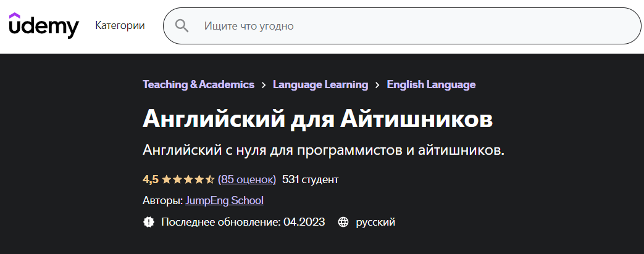This screenshot has width=644, height=254.
Task: Click the '4,5' rating value
Action: point(150,179)
